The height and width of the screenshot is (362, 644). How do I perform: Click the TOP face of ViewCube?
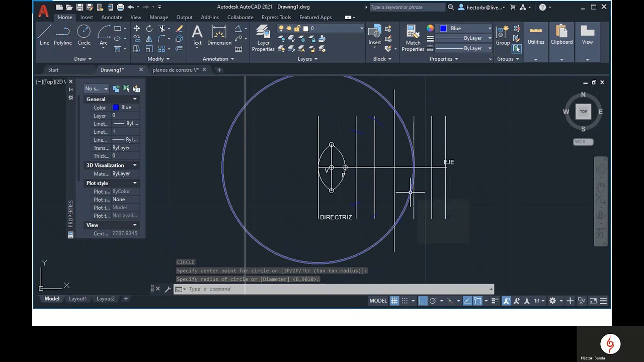[583, 112]
